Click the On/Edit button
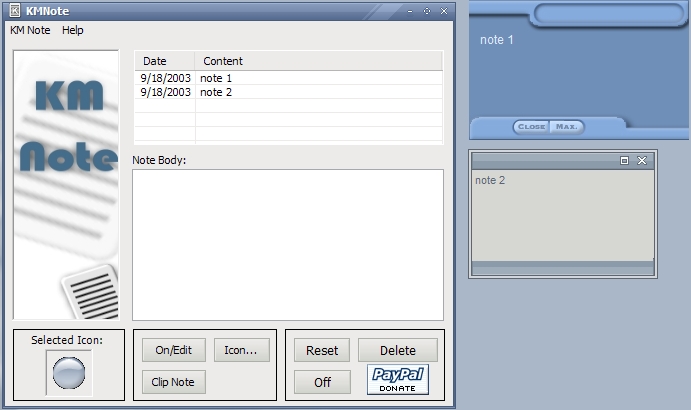 [x=174, y=350]
